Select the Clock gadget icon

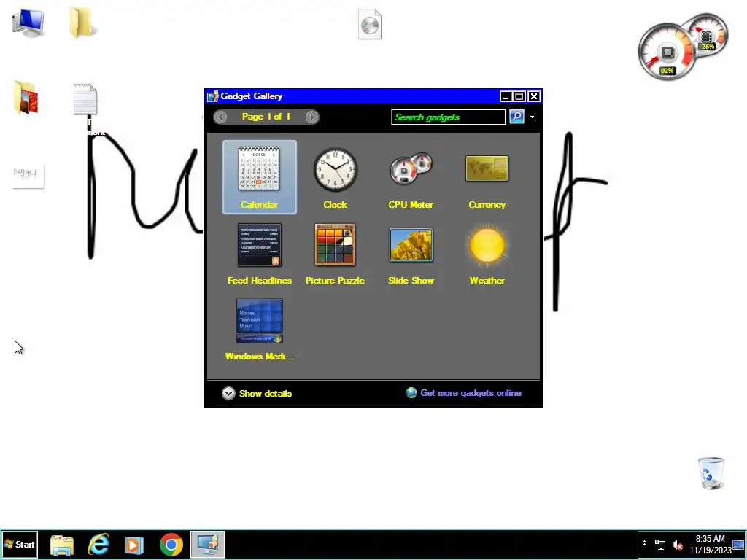pos(335,169)
